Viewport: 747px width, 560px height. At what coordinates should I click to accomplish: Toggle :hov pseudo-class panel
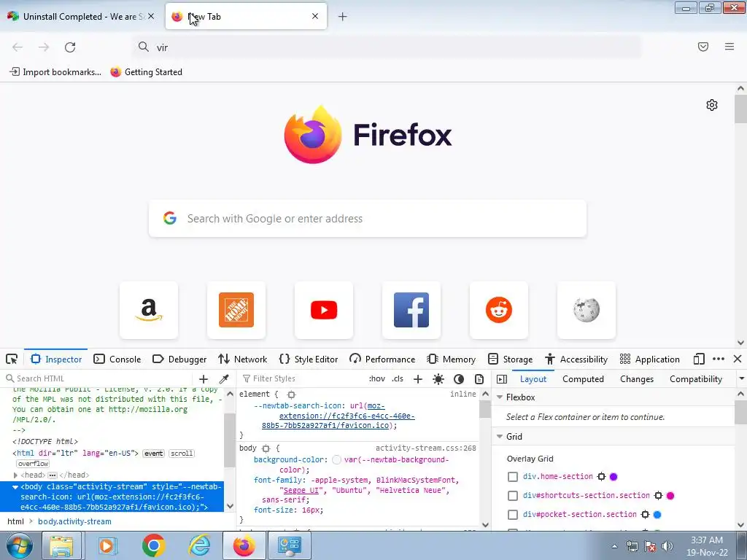tap(377, 378)
